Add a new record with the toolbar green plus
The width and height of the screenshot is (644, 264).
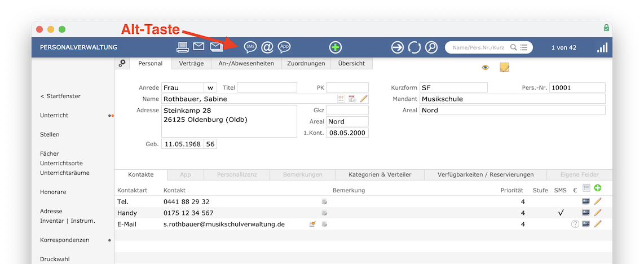coord(336,47)
